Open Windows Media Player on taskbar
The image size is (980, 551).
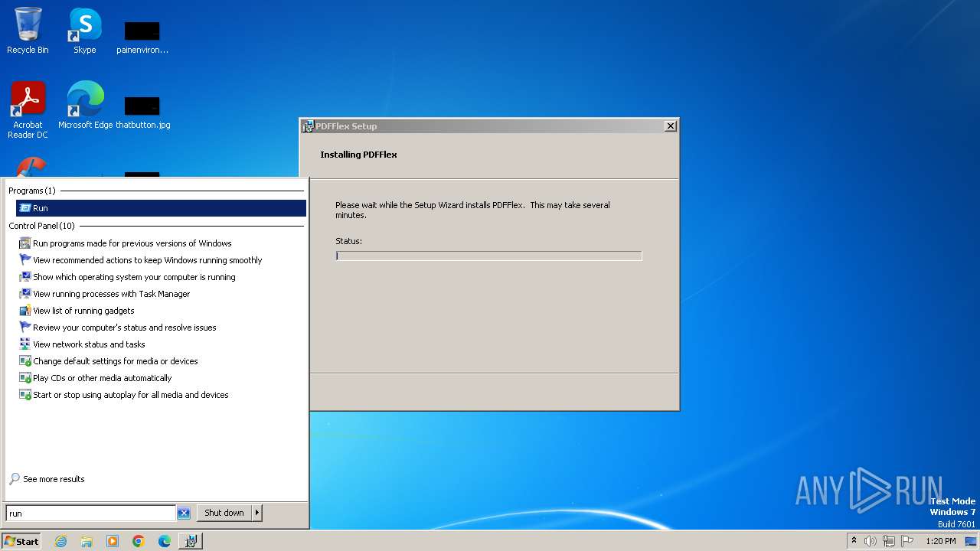[113, 541]
